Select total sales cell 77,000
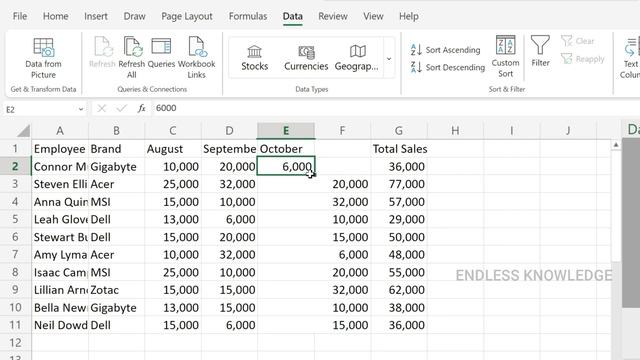 [399, 184]
